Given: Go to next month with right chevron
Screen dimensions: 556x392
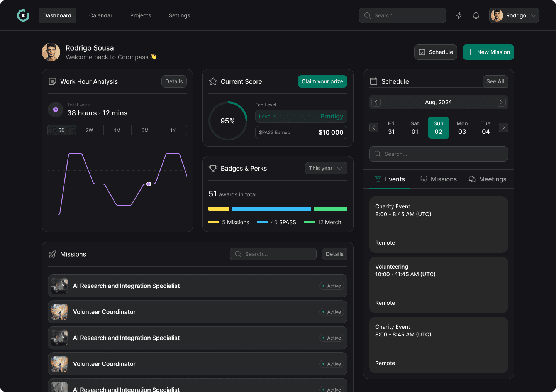Looking at the screenshot, I should coord(501,102).
